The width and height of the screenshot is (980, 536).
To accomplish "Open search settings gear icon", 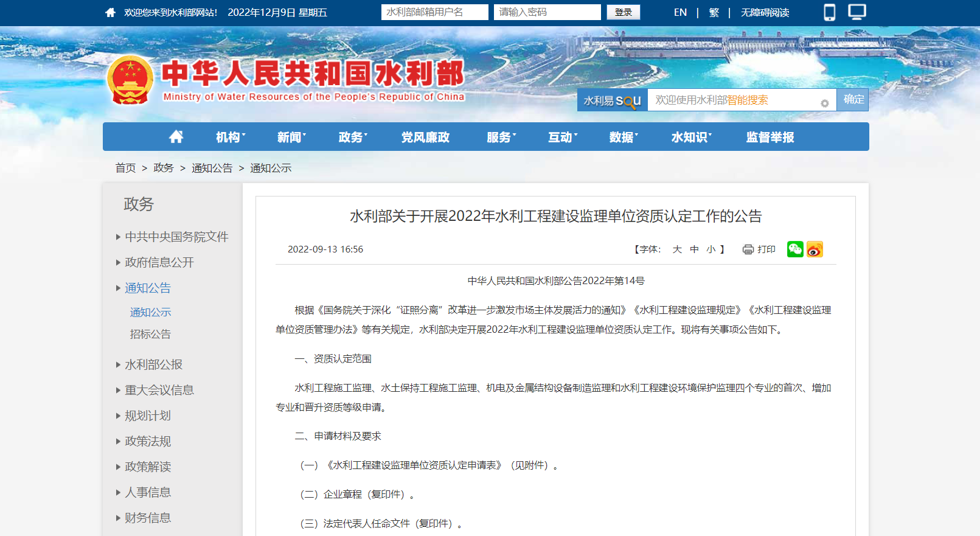I will (824, 103).
